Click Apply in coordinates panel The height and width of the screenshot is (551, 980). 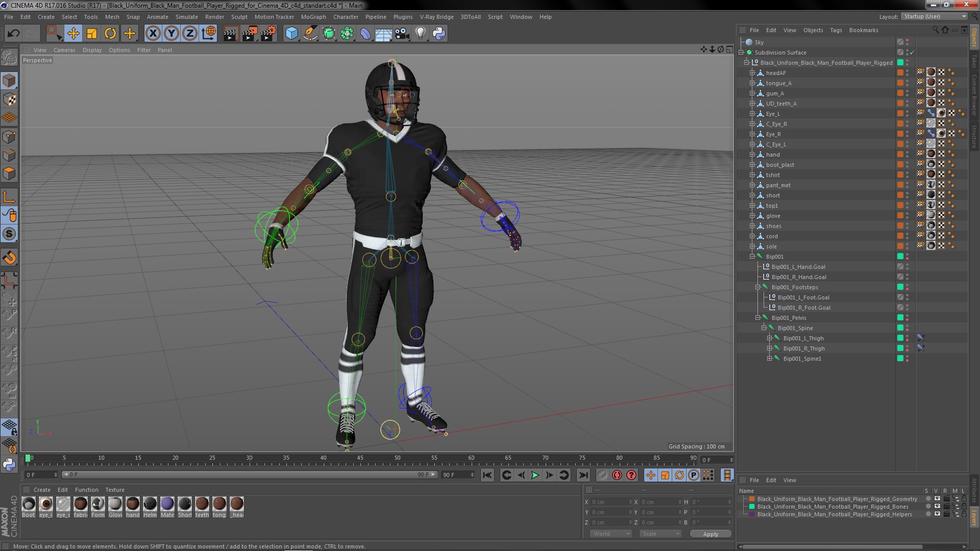[x=710, y=534]
